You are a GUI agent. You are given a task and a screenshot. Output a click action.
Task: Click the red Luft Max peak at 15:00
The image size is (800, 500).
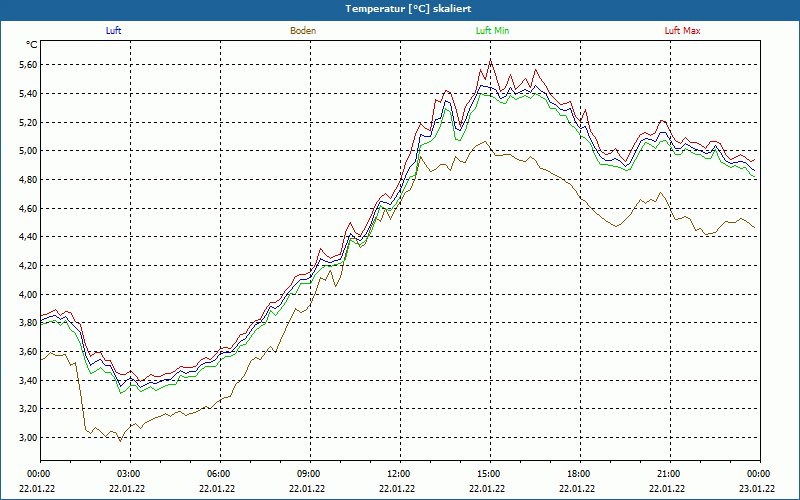coord(490,61)
